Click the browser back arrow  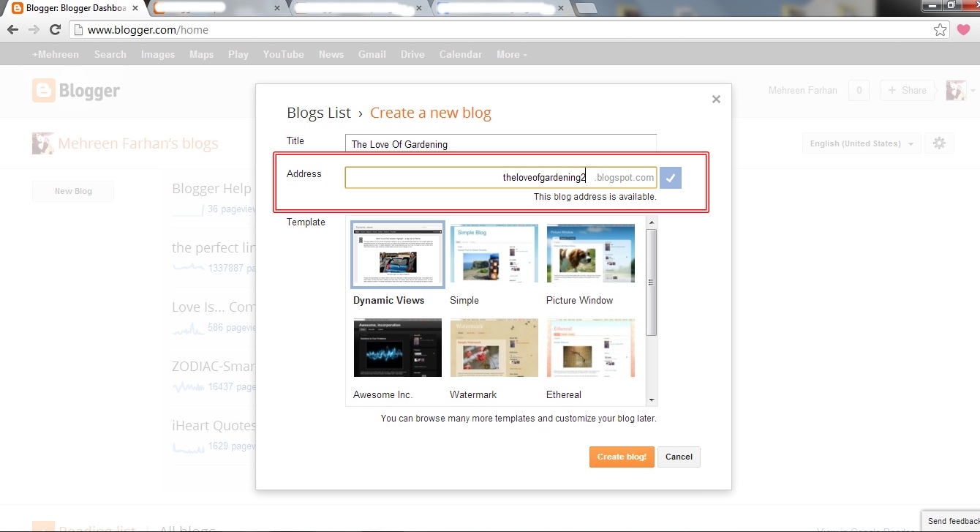[x=12, y=29]
